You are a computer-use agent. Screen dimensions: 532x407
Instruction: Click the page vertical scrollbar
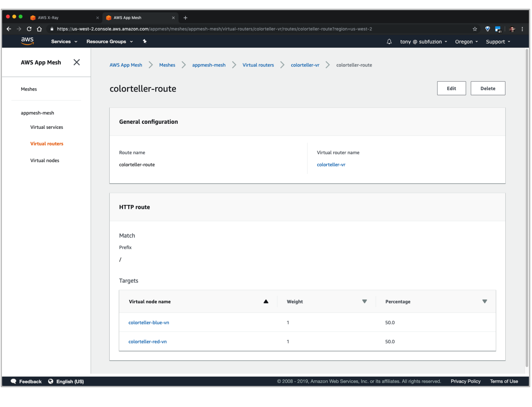[x=527, y=208]
